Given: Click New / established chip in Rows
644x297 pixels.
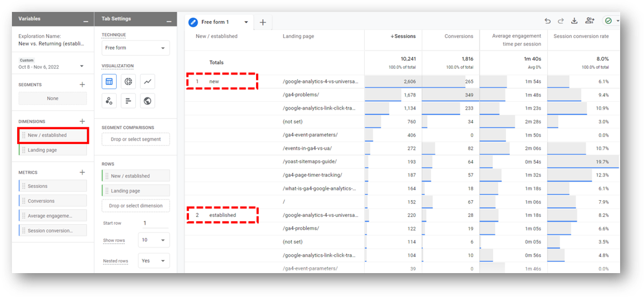Looking at the screenshot, I should click(135, 176).
